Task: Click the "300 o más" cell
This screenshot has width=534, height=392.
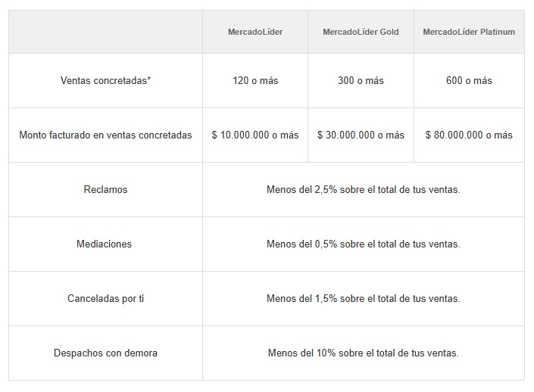Action: click(361, 80)
